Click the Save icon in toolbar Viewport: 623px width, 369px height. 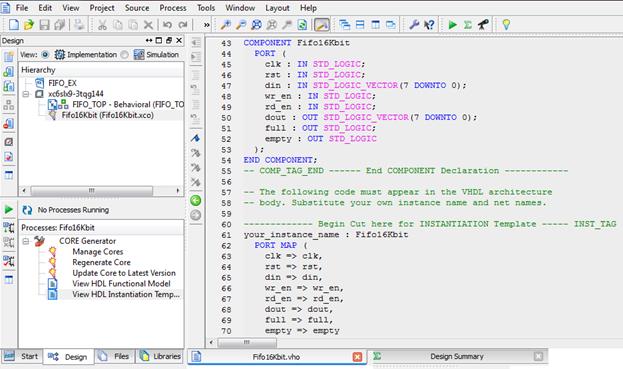click(x=44, y=25)
